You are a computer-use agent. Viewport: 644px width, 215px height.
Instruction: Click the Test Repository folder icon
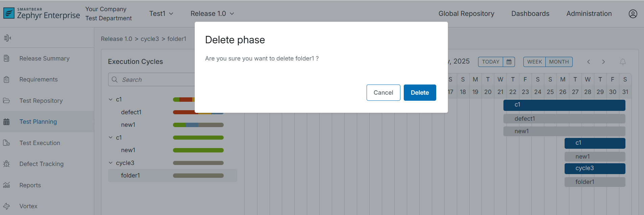6,101
